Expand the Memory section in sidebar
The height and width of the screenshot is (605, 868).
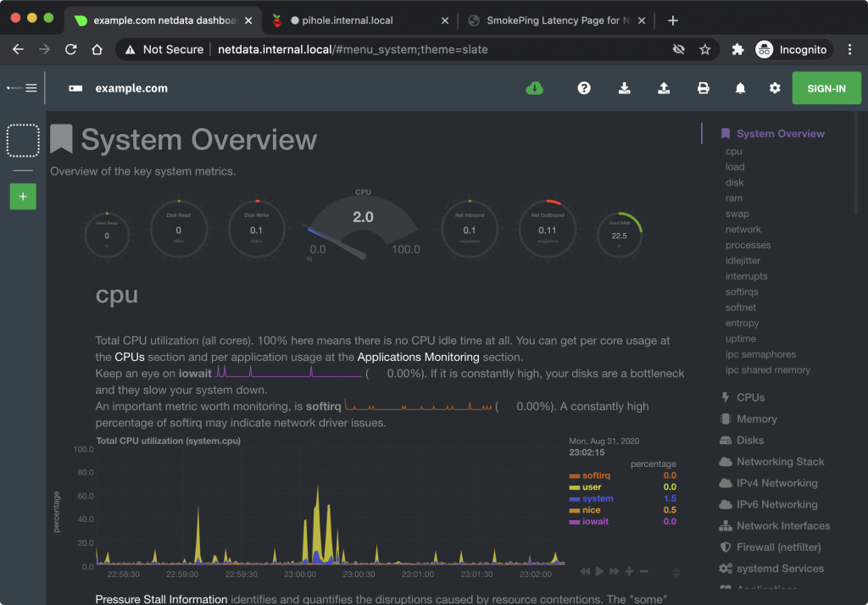coord(756,419)
